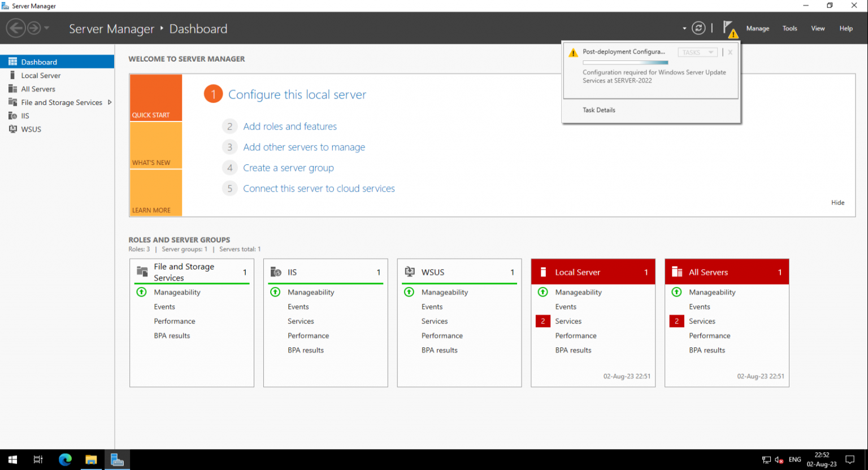Unmute the system speaker in the tray

click(x=779, y=460)
